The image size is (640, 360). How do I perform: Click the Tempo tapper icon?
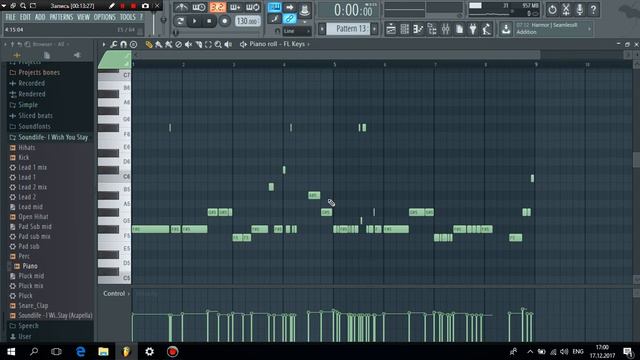pyautogui.click(x=487, y=29)
